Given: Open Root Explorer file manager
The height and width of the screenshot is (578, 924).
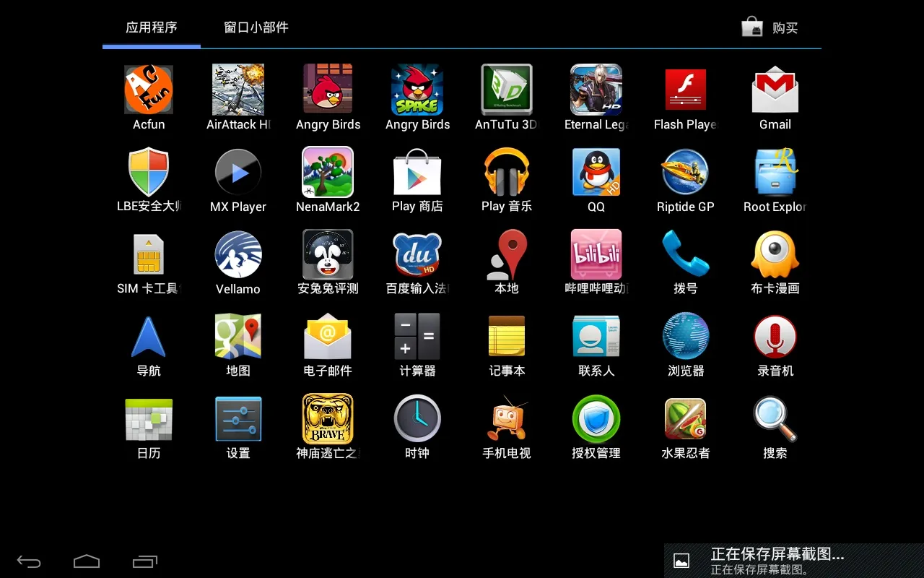Looking at the screenshot, I should click(775, 172).
